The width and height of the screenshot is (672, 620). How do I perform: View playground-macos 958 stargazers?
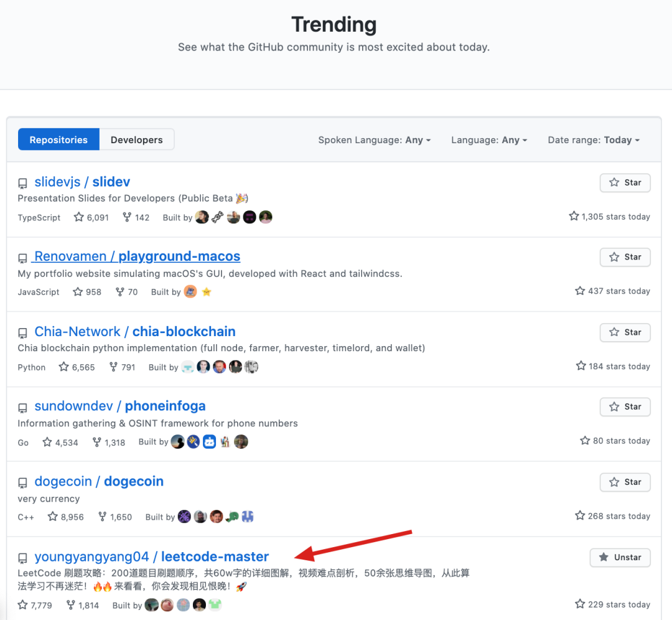[87, 292]
